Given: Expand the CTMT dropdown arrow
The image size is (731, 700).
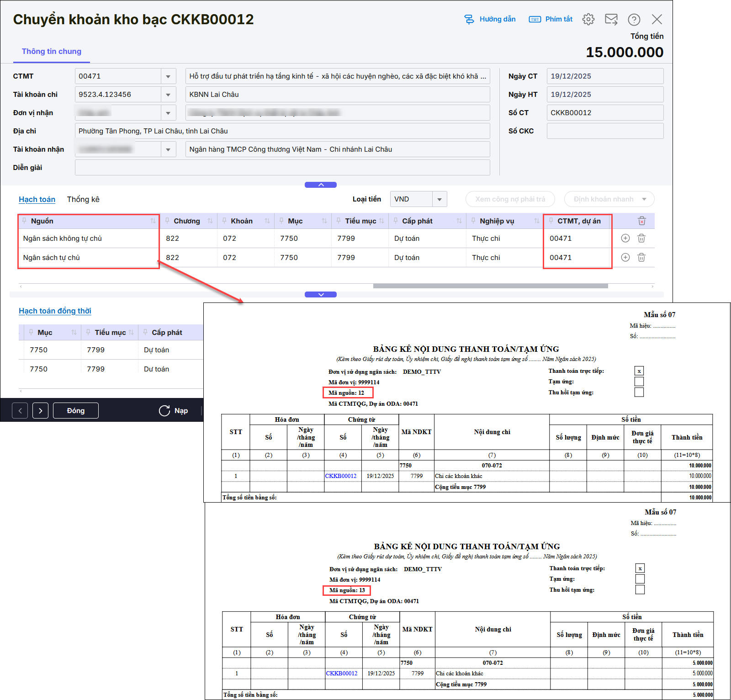Looking at the screenshot, I should click(168, 76).
